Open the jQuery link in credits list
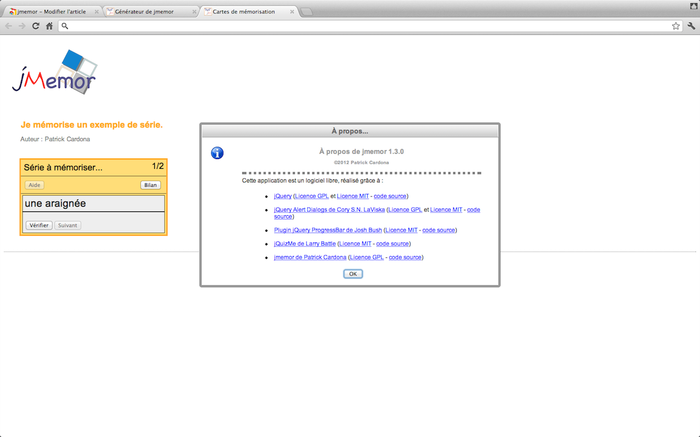Screen dimensions: 700x437 282,196
